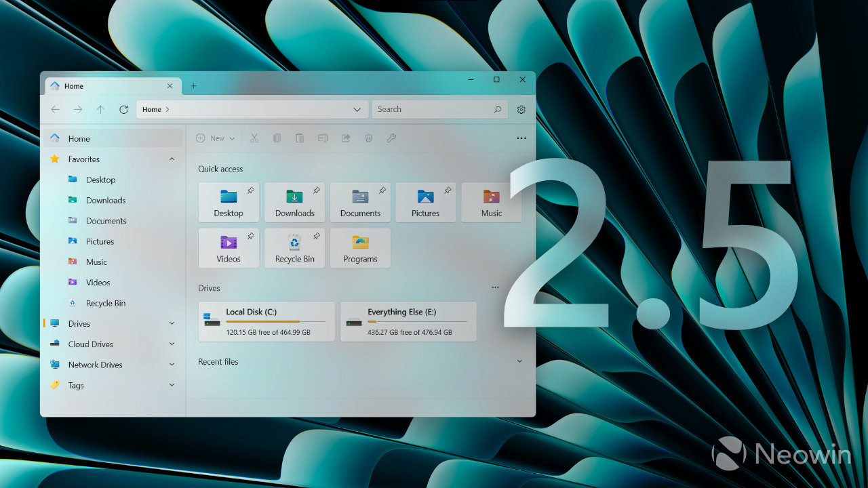
Task: Open the Downloads folder tile
Action: point(294,202)
